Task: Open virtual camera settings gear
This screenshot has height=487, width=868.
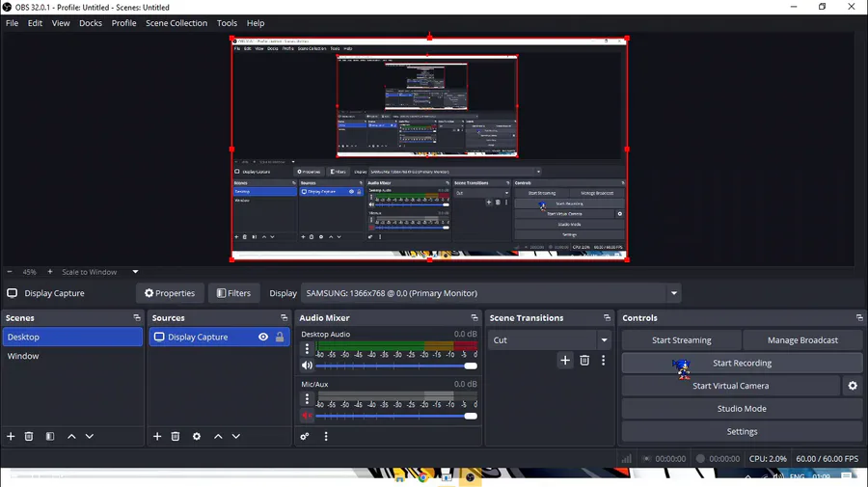Action: pyautogui.click(x=853, y=386)
